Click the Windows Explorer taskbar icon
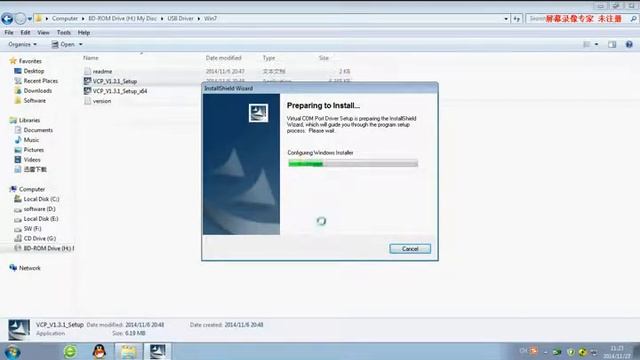 click(129, 351)
